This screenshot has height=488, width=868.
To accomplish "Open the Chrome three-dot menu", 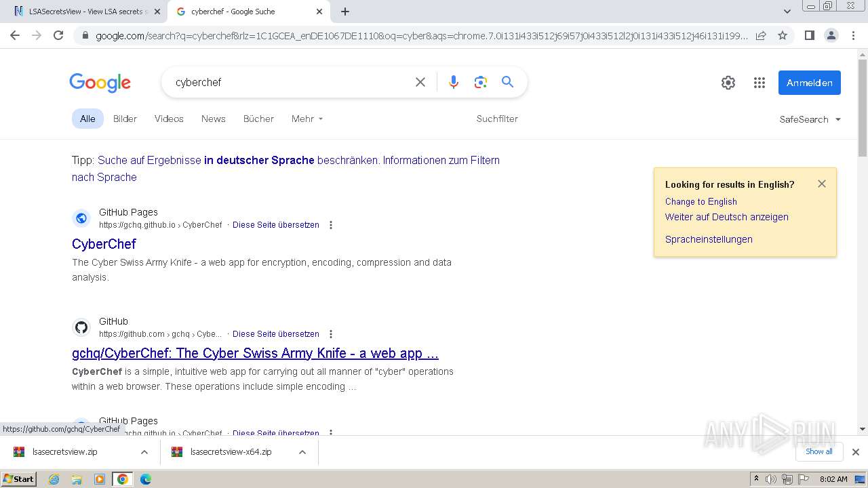I will (853, 35).
